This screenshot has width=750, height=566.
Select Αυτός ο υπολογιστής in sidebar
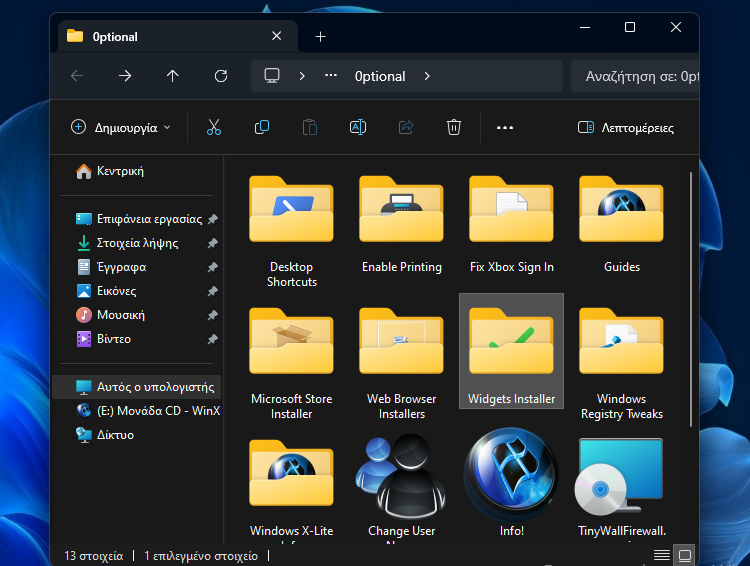pos(137,387)
